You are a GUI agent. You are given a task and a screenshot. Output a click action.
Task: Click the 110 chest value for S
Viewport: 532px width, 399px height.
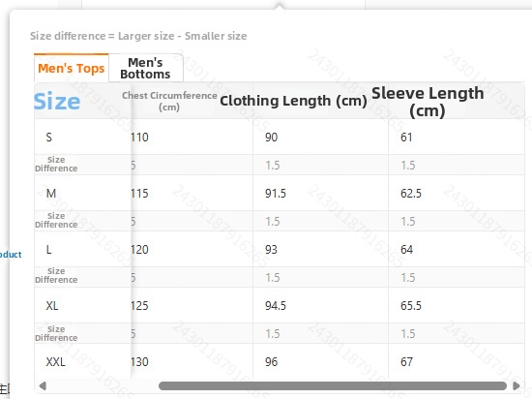(x=139, y=138)
